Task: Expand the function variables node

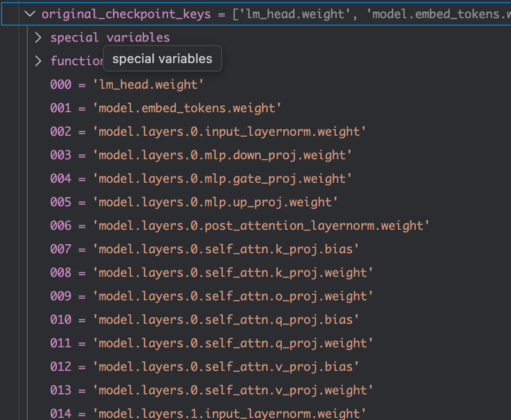Action: point(38,61)
